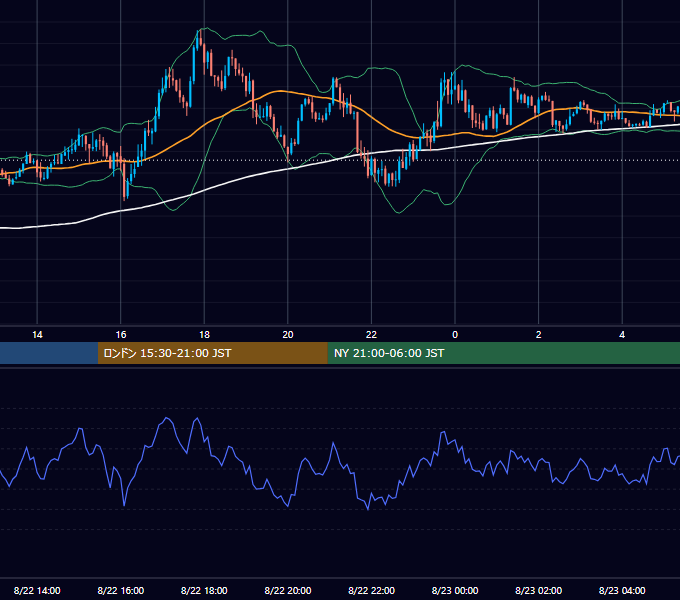Viewport: 680px width, 600px height.
Task: Click the hour label 20 on time axis
Action: (288, 335)
